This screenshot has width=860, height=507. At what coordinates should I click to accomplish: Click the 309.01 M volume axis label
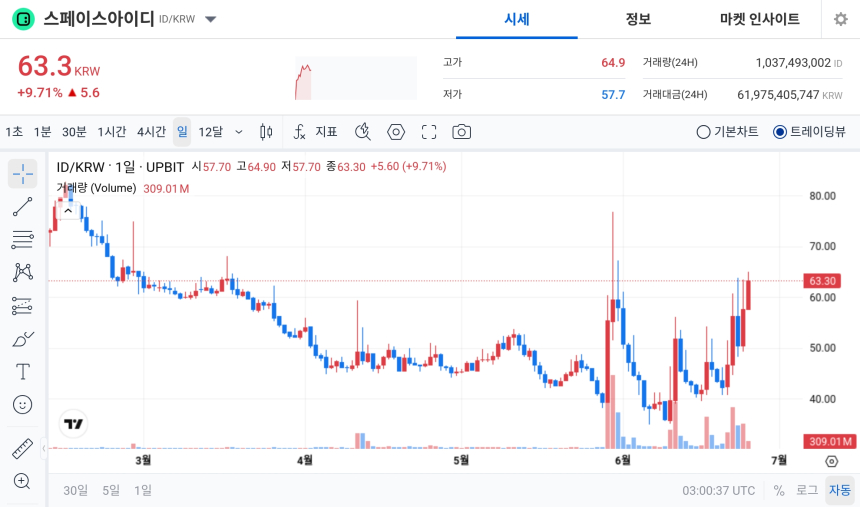pos(830,441)
